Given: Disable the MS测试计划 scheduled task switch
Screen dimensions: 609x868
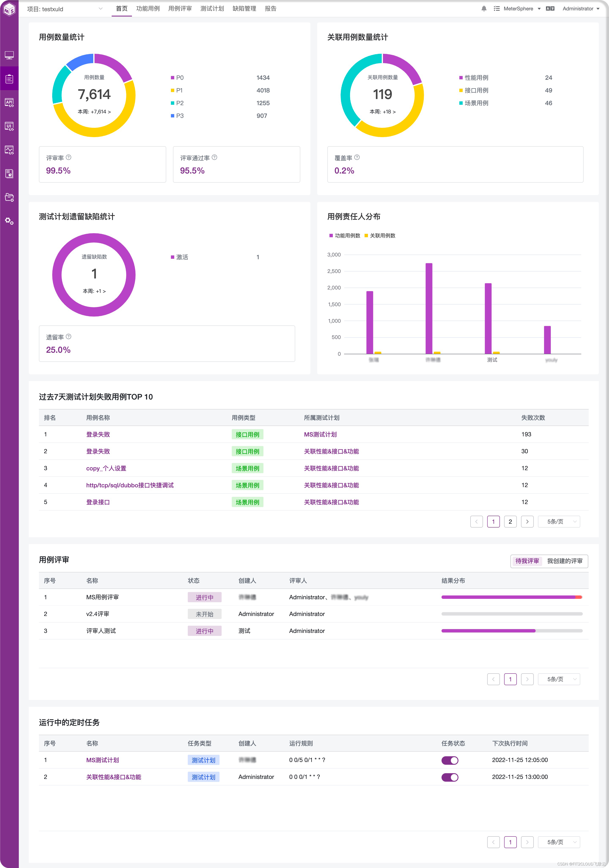Looking at the screenshot, I should (x=450, y=760).
